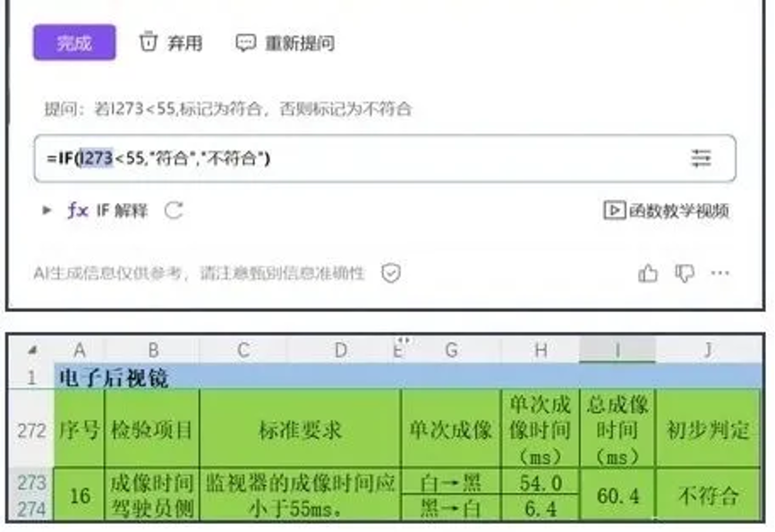Expand the IF 解释 disclosure triangle
The width and height of the screenshot is (775, 532).
[x=47, y=210]
